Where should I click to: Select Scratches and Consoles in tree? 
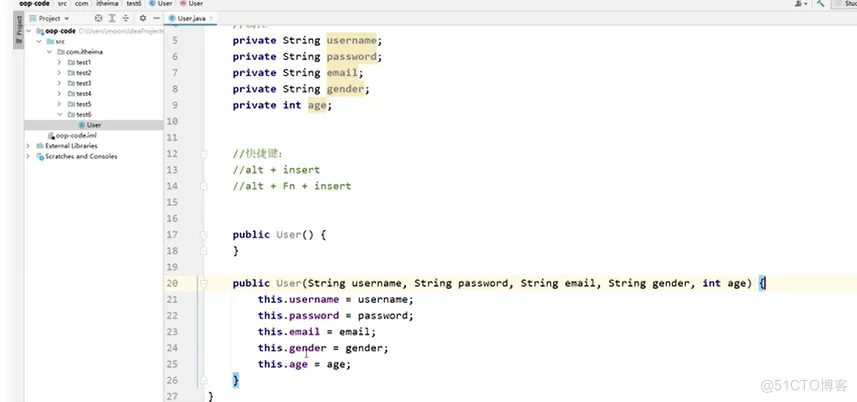(81, 156)
